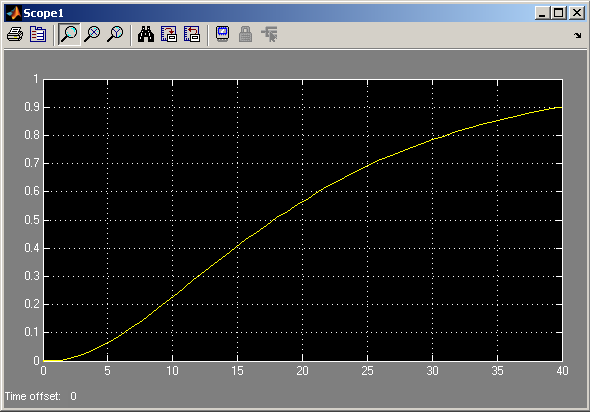590x412 pixels.
Task: Click y-axis label 0.6
Action: [32, 191]
